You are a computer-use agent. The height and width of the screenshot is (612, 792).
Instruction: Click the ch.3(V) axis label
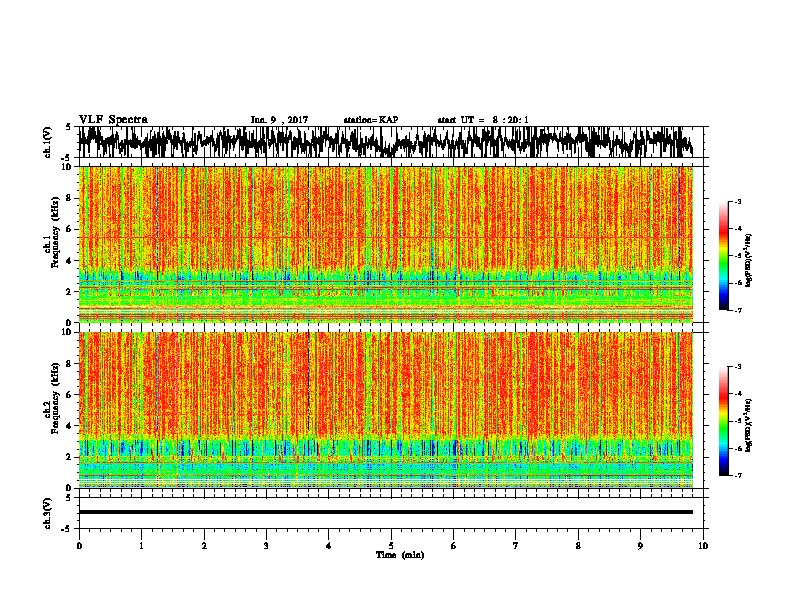point(48,513)
